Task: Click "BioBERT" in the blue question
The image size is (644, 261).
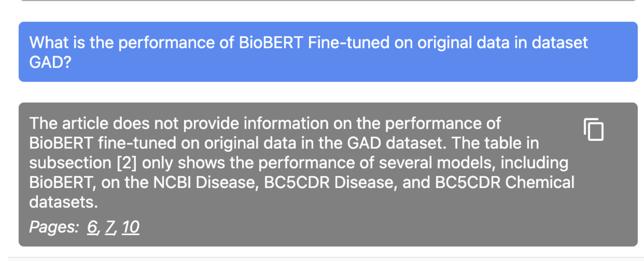Action: click(x=270, y=43)
